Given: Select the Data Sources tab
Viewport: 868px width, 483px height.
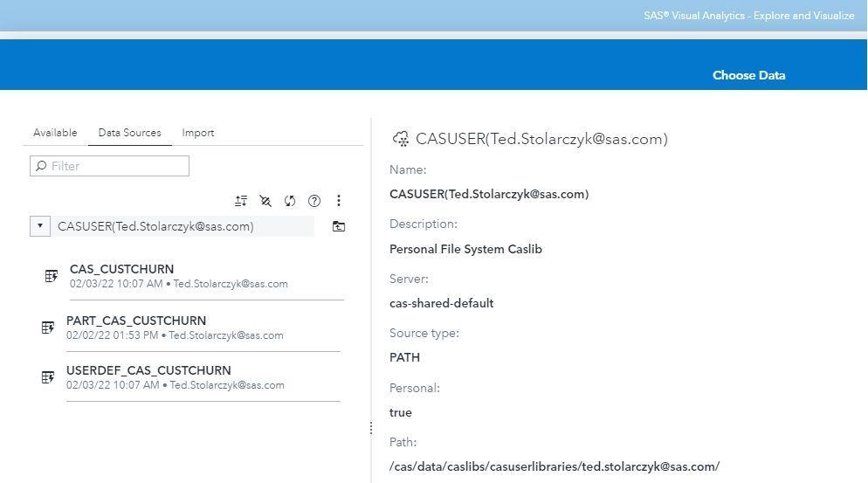Looking at the screenshot, I should click(x=129, y=133).
